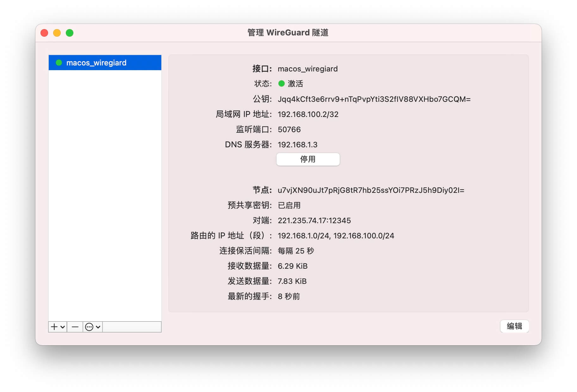Click the latest handshake value 8 秒前
The width and height of the screenshot is (577, 392).
click(x=289, y=297)
